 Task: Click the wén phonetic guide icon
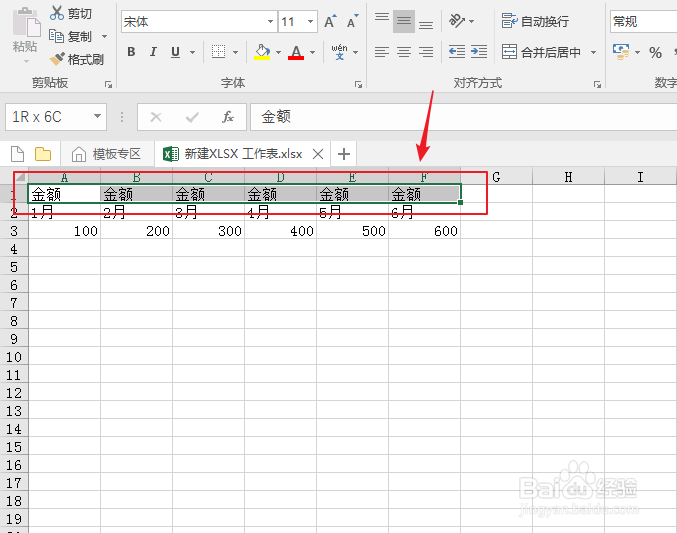coord(339,52)
